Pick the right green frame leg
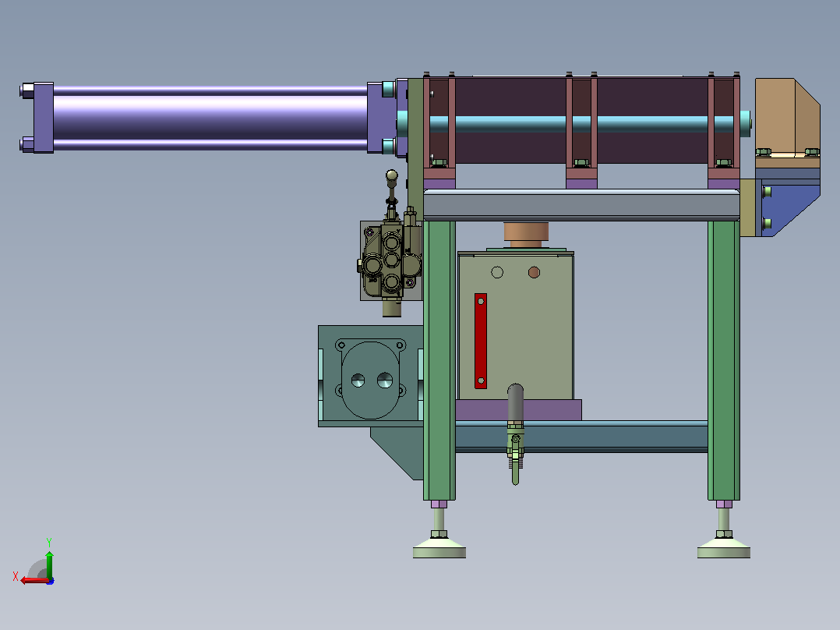The image size is (840, 630). [x=724, y=360]
